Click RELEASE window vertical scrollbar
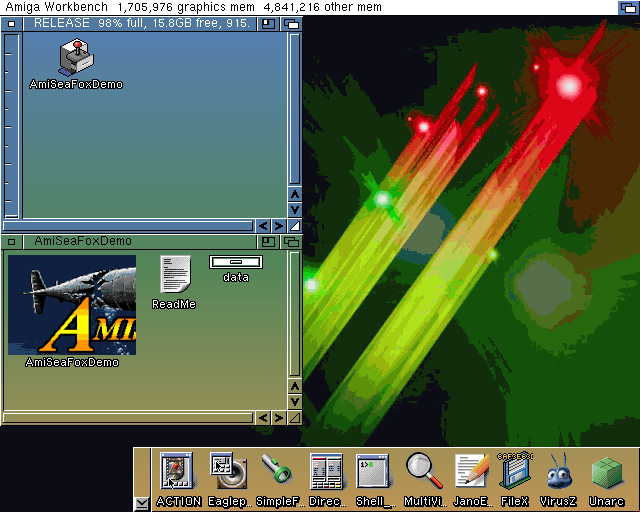The image size is (640, 512). pos(295,109)
